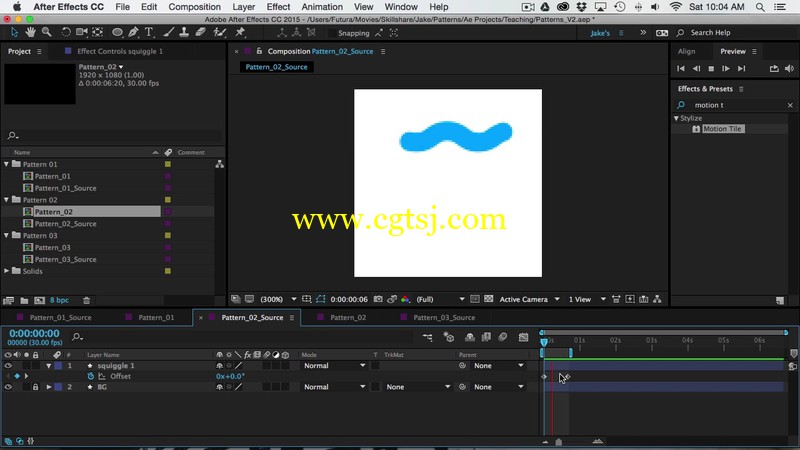Select Pattern_02_Source in Project panel
This screenshot has width=800, height=450.
(65, 223)
